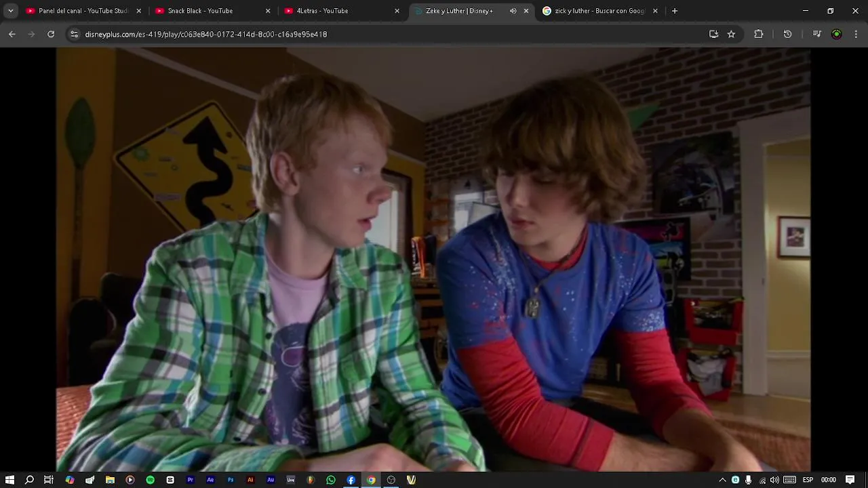
Task: Switch to 4Letras YouTube tab
Action: click(x=342, y=11)
